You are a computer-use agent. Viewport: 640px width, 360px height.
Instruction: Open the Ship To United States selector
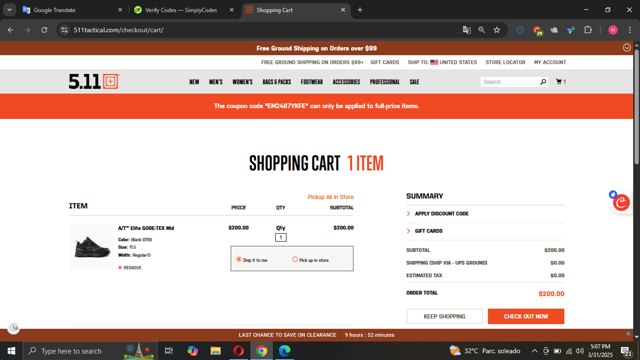point(442,62)
